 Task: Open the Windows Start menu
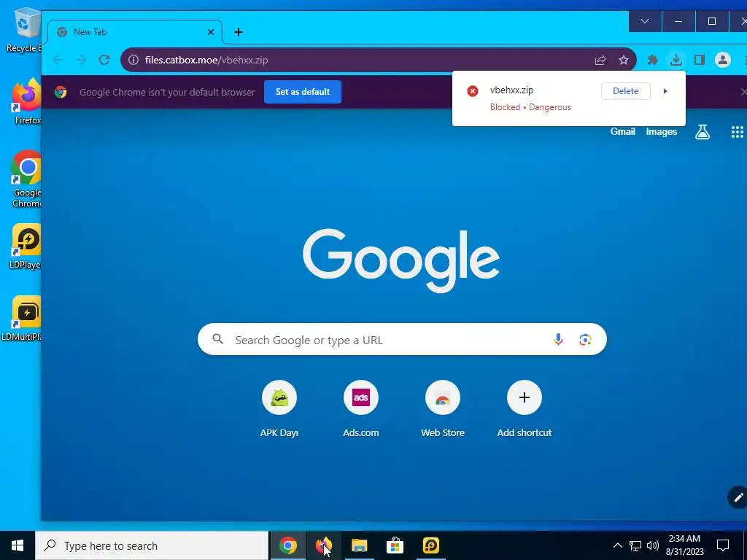[18, 545]
